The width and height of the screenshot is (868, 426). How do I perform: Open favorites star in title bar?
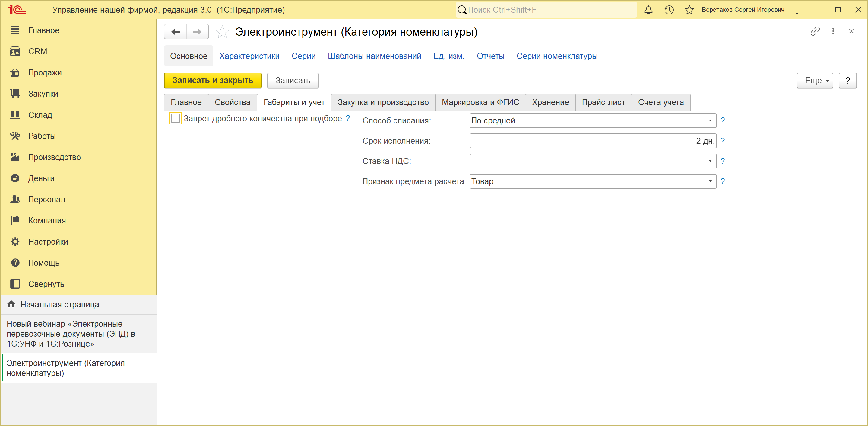coord(689,10)
